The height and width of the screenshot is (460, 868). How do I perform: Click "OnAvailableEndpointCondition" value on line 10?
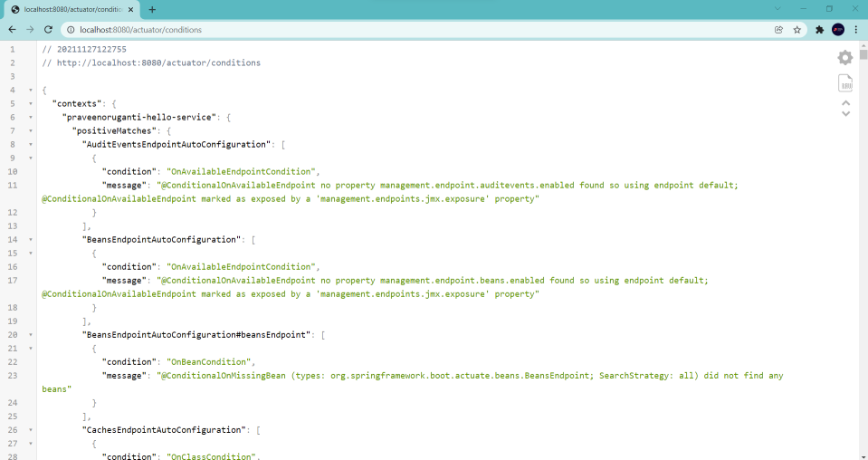click(241, 172)
